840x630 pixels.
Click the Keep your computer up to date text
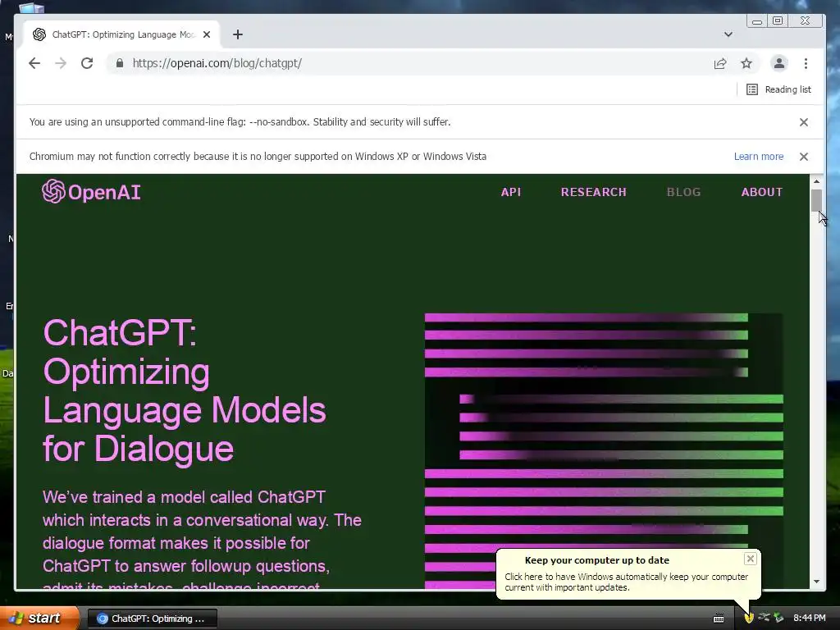(x=597, y=560)
